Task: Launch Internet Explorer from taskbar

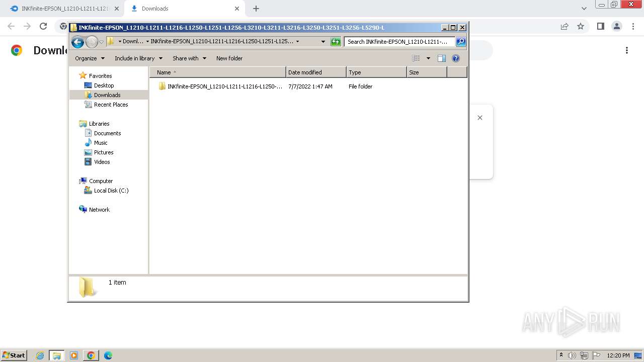Action: tap(40, 355)
